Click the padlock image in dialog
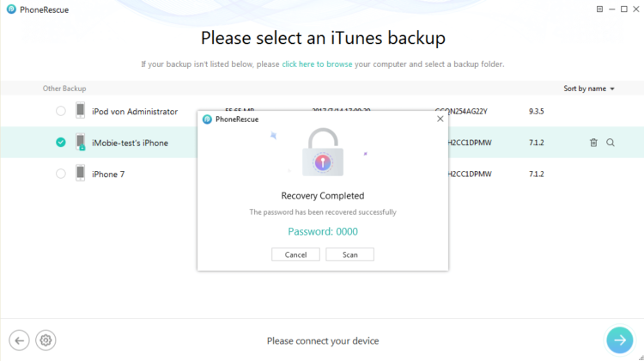 (x=323, y=152)
